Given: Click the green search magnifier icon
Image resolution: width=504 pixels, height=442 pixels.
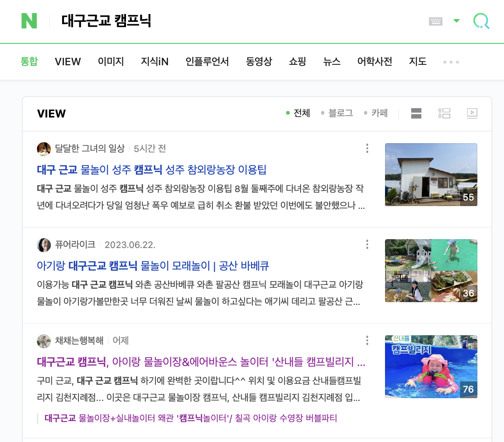Looking at the screenshot, I should (481, 21).
